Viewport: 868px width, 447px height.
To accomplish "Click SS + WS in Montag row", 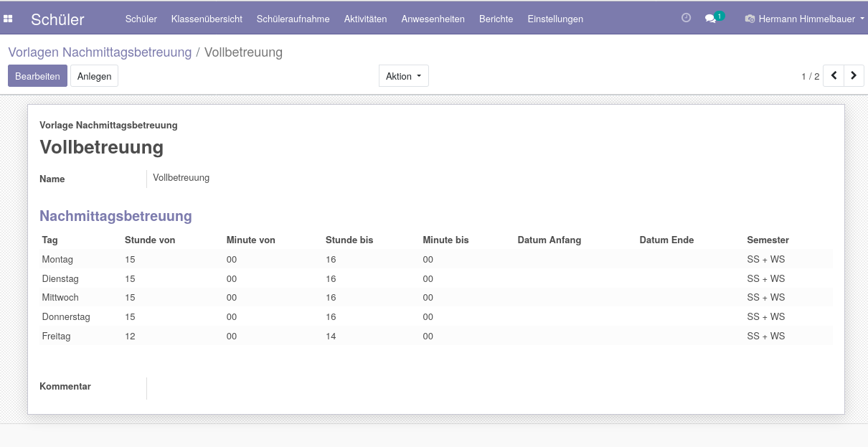I will coord(765,259).
